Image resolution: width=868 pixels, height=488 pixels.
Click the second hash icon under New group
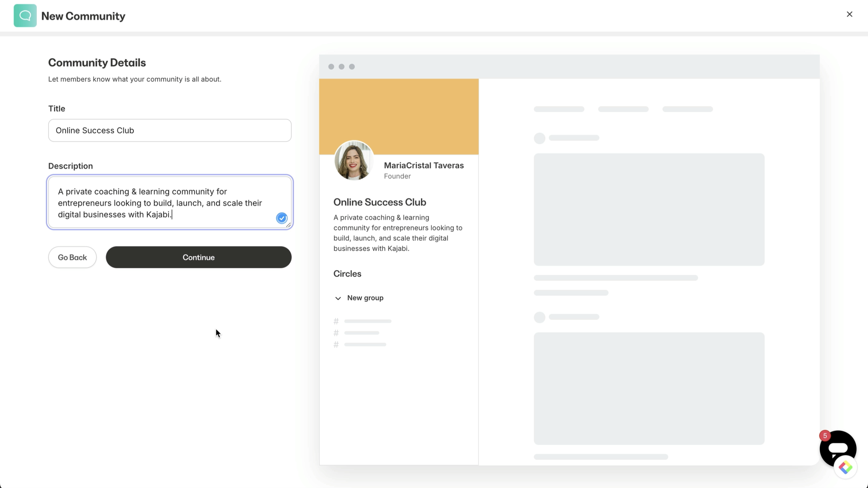tap(336, 333)
